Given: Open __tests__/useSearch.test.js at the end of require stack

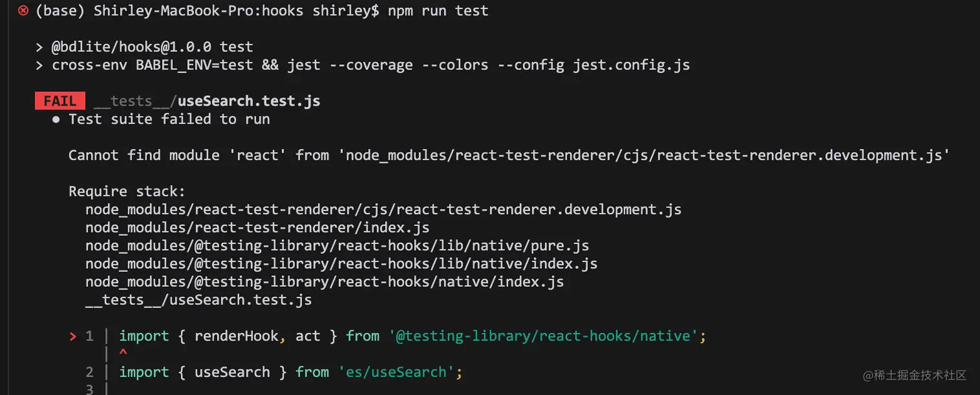Looking at the screenshot, I should [198, 300].
